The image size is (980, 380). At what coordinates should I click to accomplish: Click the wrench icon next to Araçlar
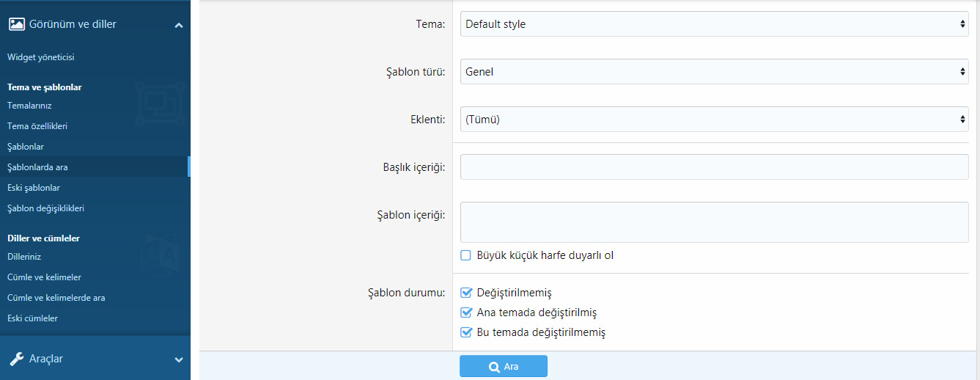(x=16, y=359)
